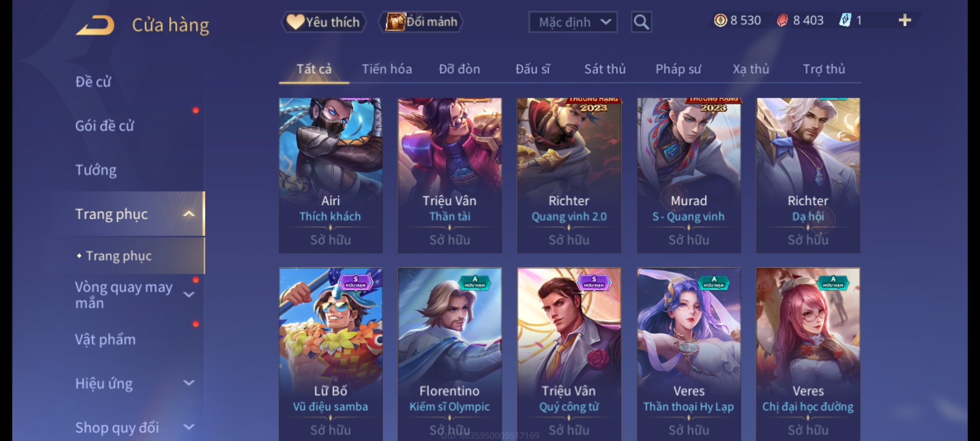Tap the blue voucher ticket icon
The width and height of the screenshot is (980, 441).
pyautogui.click(x=845, y=20)
